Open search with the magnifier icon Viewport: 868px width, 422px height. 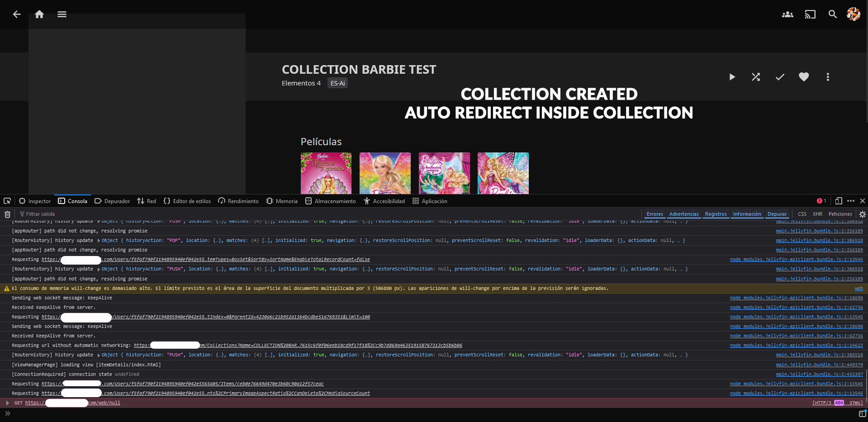832,14
